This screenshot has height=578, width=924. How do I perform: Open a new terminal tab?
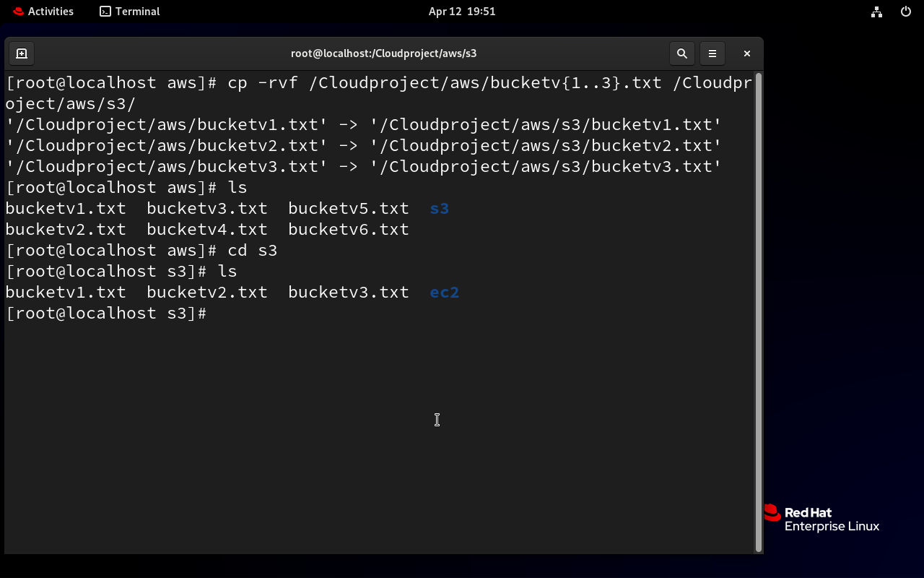point(22,53)
